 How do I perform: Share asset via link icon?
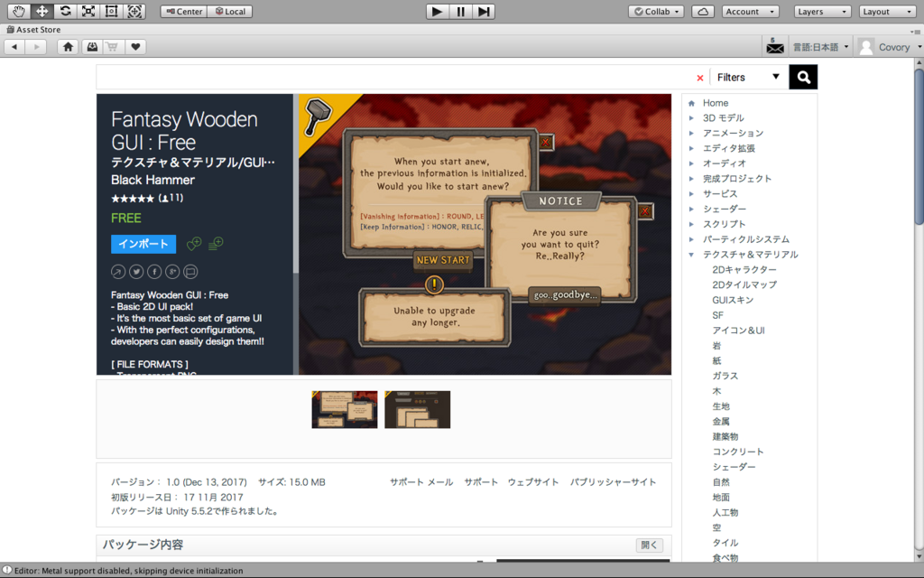click(118, 272)
